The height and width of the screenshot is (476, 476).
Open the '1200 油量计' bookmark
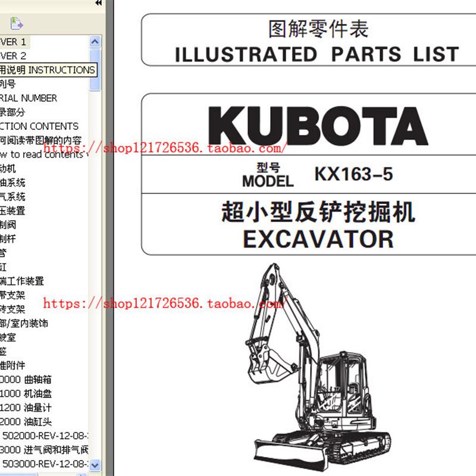coord(26,408)
